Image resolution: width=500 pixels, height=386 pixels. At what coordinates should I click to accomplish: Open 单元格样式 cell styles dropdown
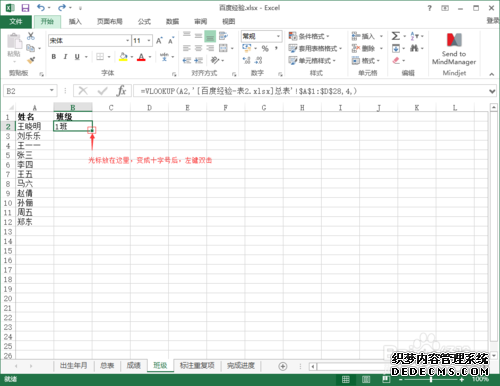pyautogui.click(x=312, y=61)
